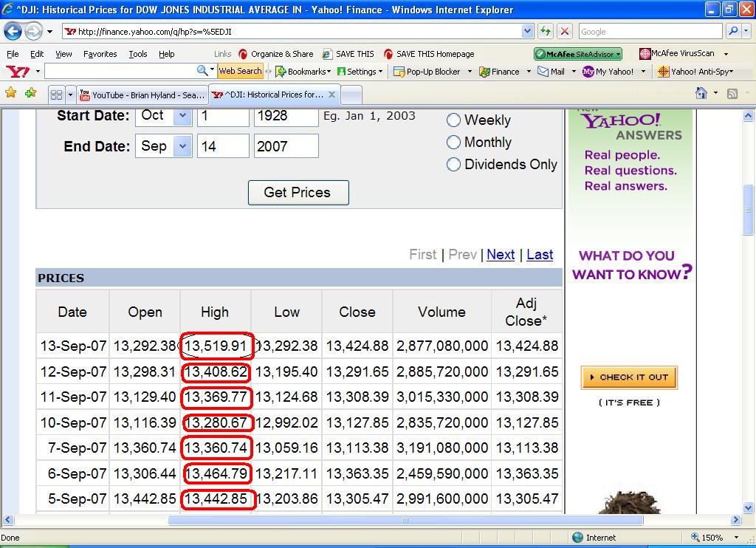Click the Home icon in command bar
The width and height of the screenshot is (756, 548).
click(701, 94)
